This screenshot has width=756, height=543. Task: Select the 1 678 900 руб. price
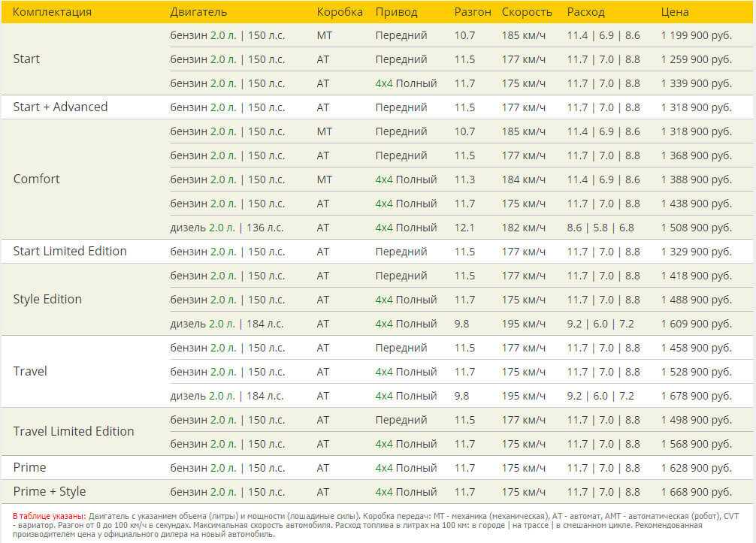[696, 396]
